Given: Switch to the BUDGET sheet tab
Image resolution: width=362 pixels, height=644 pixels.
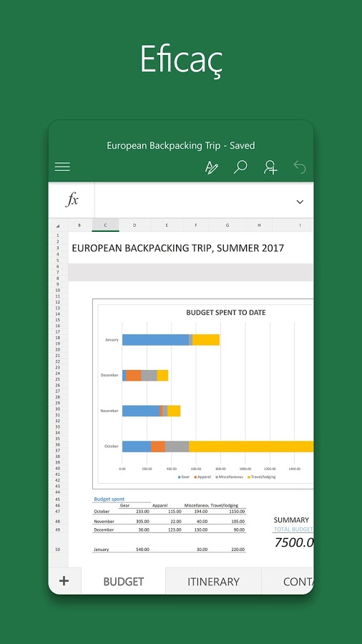Looking at the screenshot, I should tap(124, 582).
